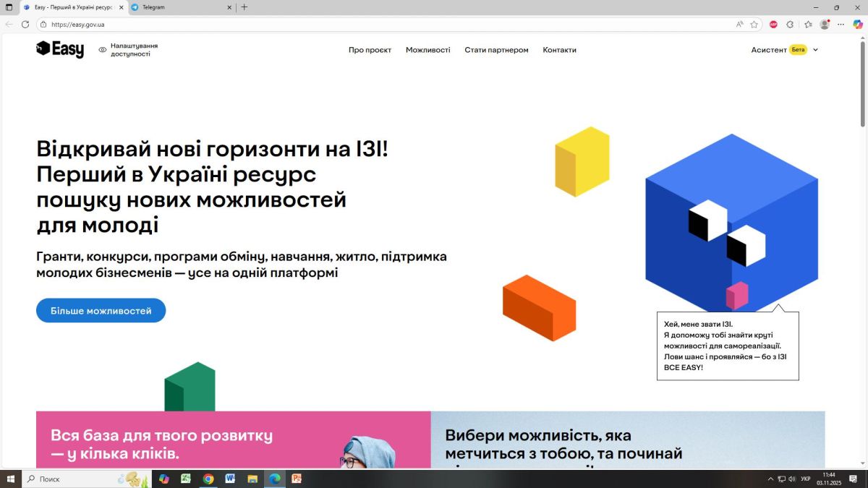Refresh the page with the reload icon
This screenshot has height=488, width=868.
tap(25, 24)
